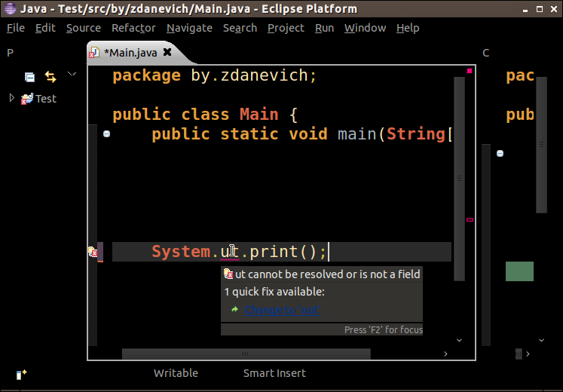This screenshot has width=563, height=392.
Task: Click status bar icon at bottom left
Action: coord(21,372)
